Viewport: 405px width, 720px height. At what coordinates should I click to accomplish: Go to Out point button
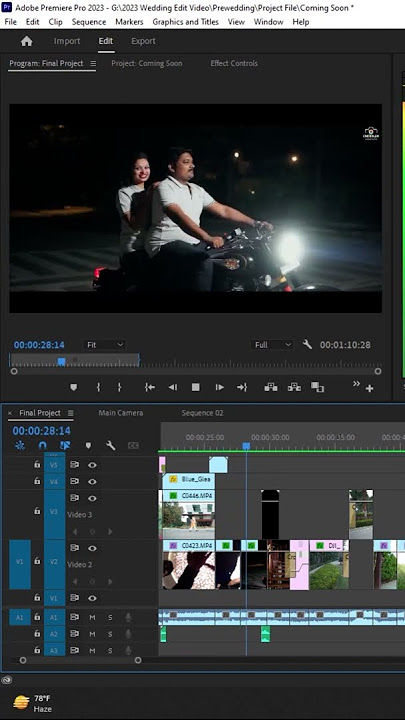(242, 388)
